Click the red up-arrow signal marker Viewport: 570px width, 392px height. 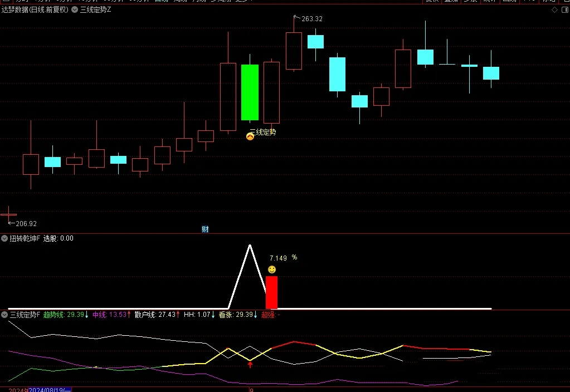pyautogui.click(x=250, y=365)
